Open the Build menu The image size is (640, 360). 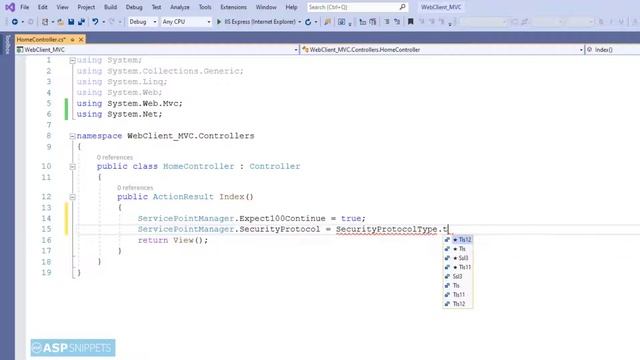(x=110, y=7)
